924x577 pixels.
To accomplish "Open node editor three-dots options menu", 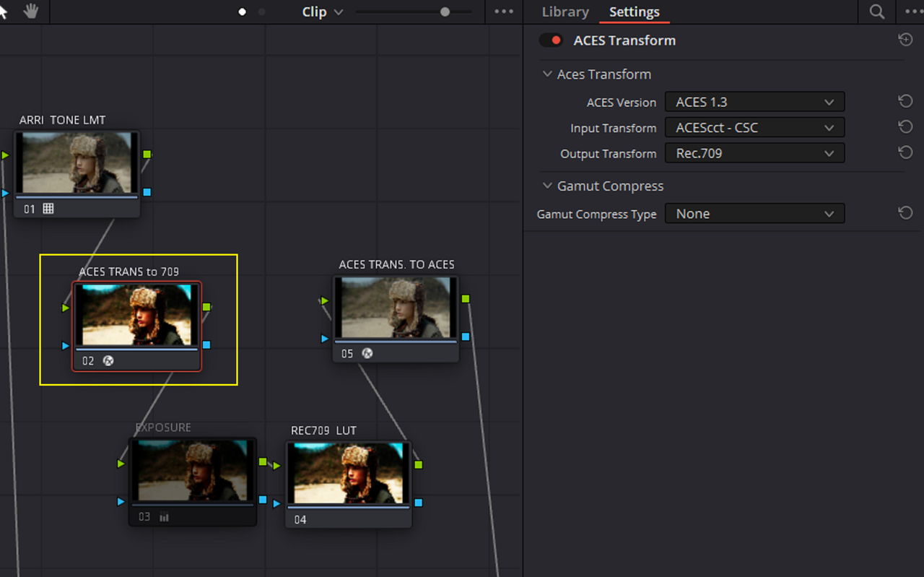I will click(x=504, y=12).
